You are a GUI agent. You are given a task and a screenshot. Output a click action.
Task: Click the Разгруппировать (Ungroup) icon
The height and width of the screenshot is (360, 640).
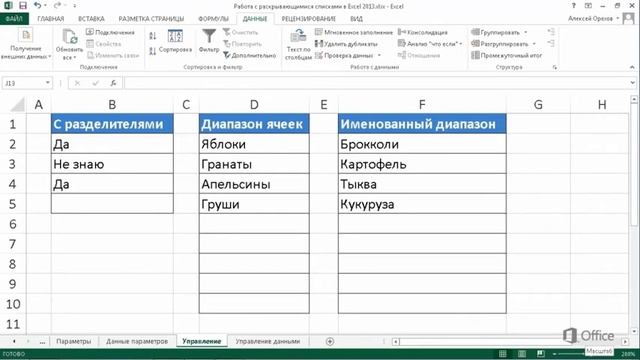click(475, 44)
